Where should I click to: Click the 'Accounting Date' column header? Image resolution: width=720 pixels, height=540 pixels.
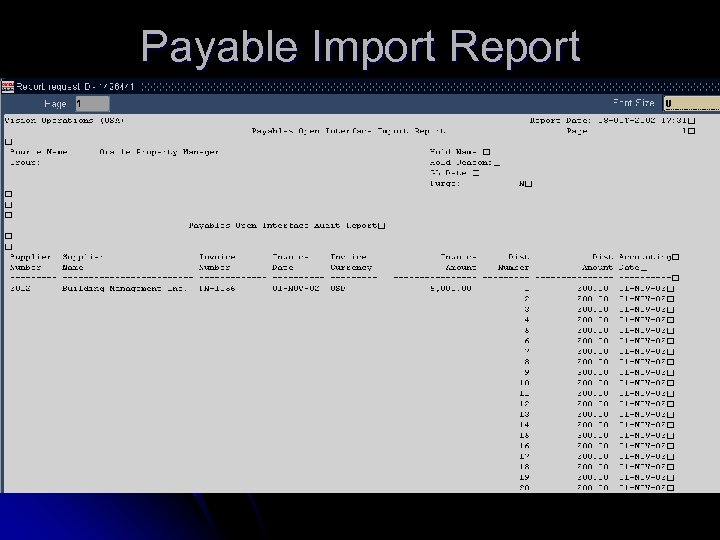click(x=645, y=262)
